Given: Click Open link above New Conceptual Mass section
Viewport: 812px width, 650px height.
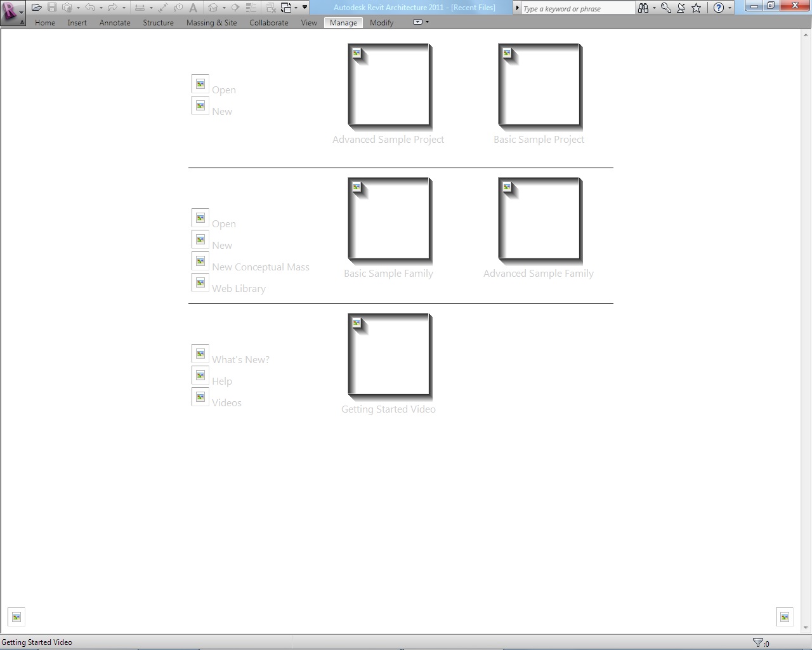Looking at the screenshot, I should [224, 224].
